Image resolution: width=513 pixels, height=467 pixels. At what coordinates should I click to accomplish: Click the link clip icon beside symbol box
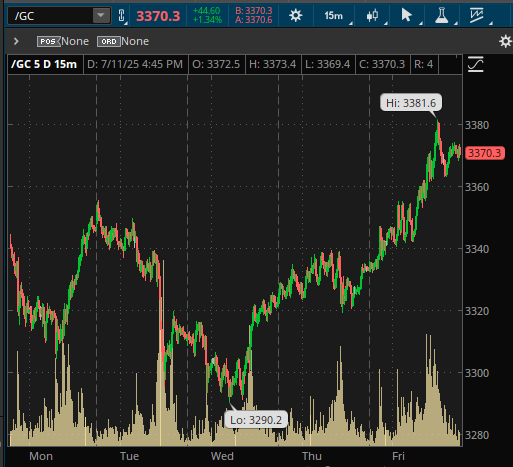[121, 16]
